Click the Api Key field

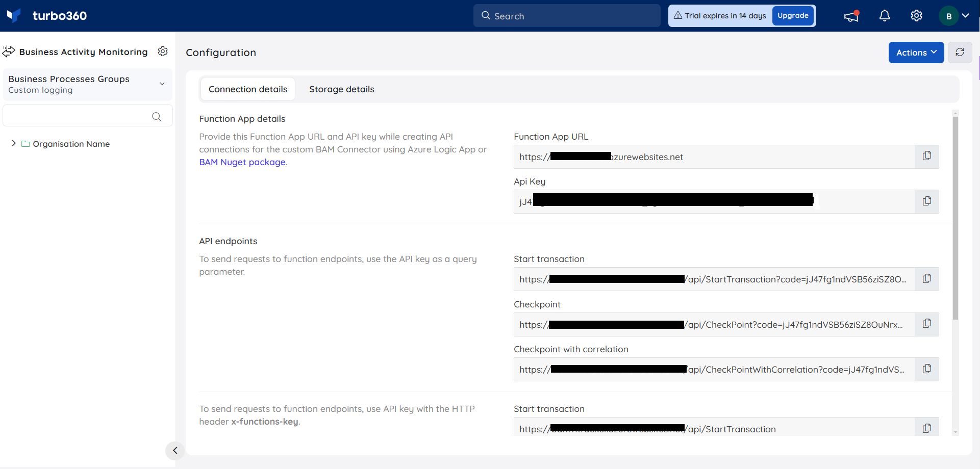click(x=714, y=201)
